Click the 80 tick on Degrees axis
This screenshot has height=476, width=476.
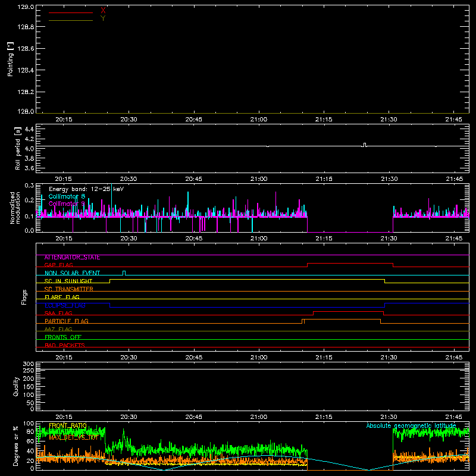click(x=30, y=432)
